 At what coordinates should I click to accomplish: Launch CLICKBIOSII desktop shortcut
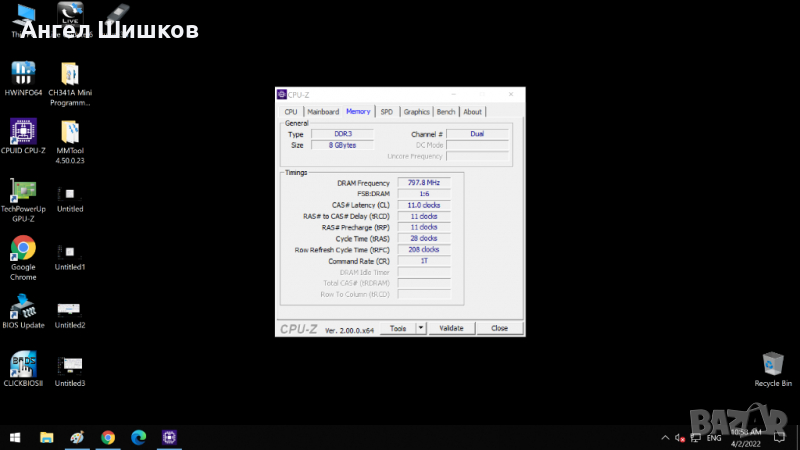click(23, 364)
